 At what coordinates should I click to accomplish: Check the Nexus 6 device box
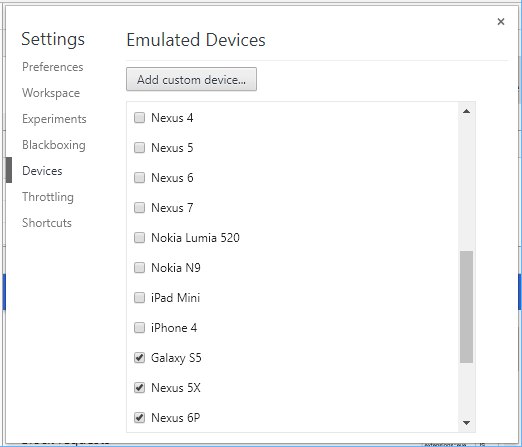click(x=139, y=178)
